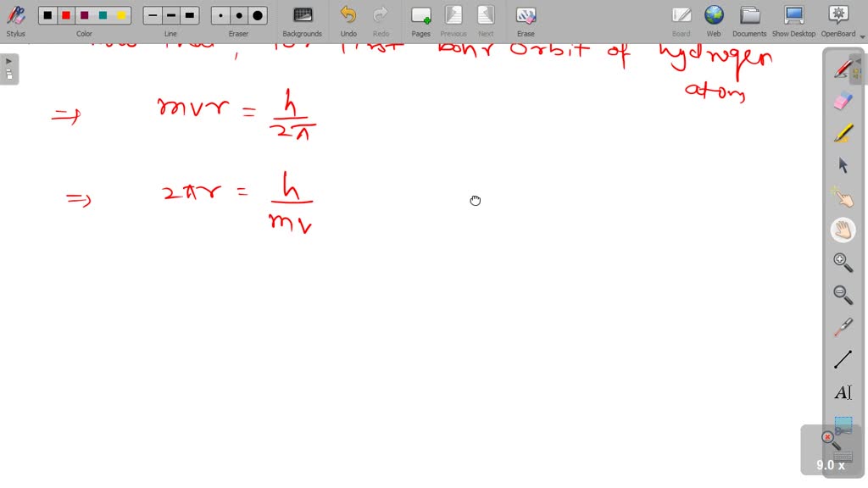This screenshot has height=488, width=868.
Task: Pick the yellow Highlighter tool
Action: point(843,134)
